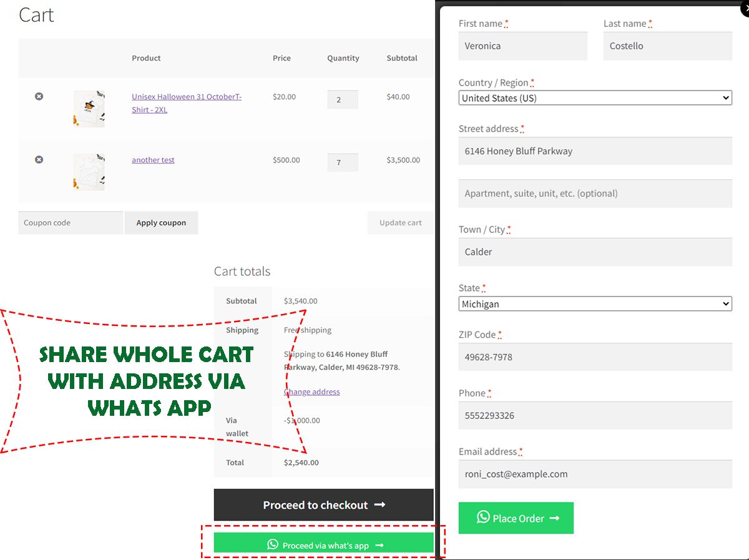Open the State dropdown showing Michigan

(595, 304)
